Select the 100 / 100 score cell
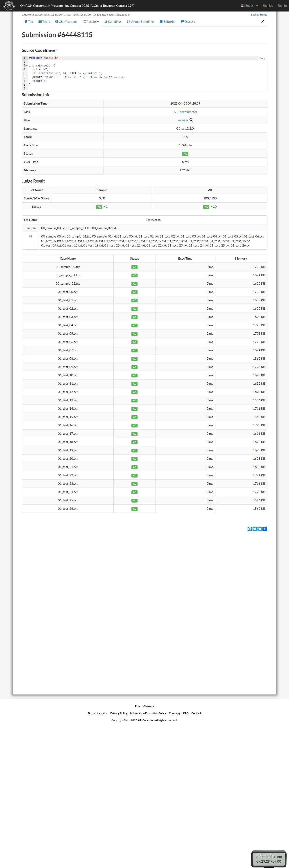The width and height of the screenshot is (289, 868). tap(210, 199)
